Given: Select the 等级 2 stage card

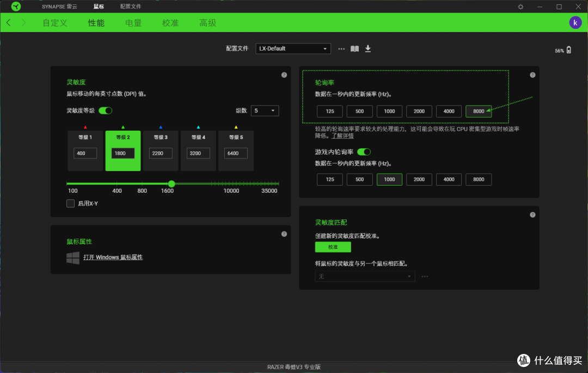Looking at the screenshot, I should tap(123, 151).
